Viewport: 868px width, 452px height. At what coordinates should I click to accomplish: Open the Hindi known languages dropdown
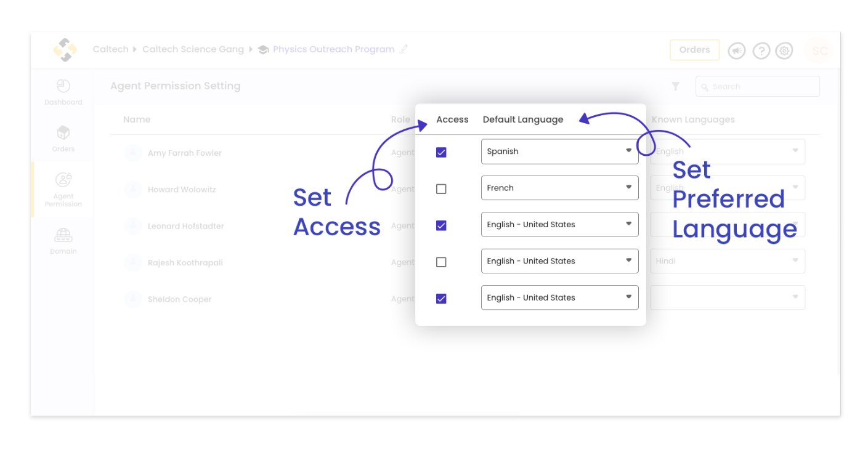click(x=728, y=261)
